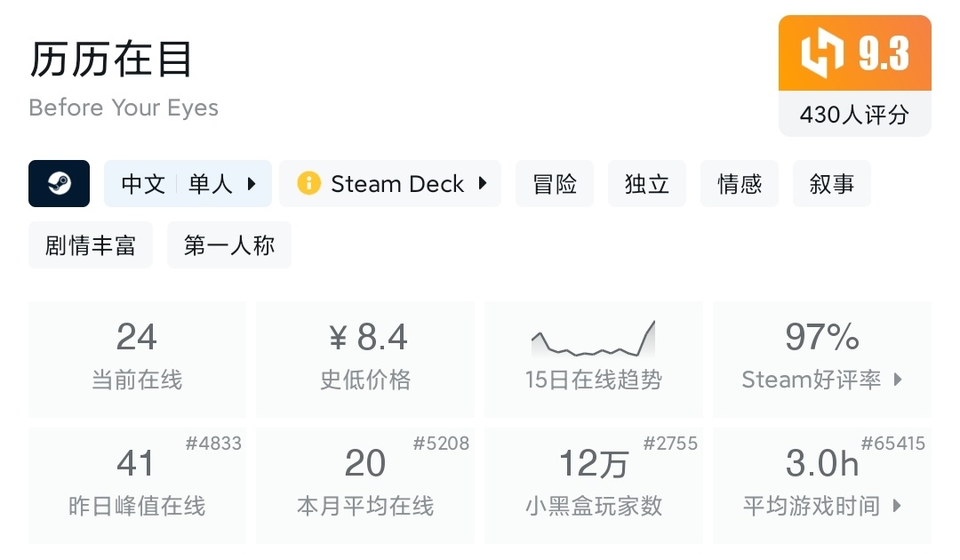Tap the 叙事 tag
Image resolution: width=960 pixels, height=560 pixels.
832,184
